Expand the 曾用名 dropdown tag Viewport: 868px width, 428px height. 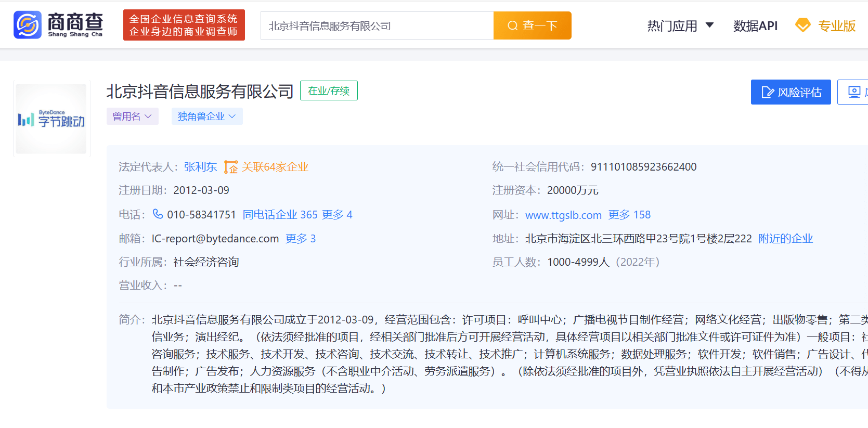tap(132, 116)
